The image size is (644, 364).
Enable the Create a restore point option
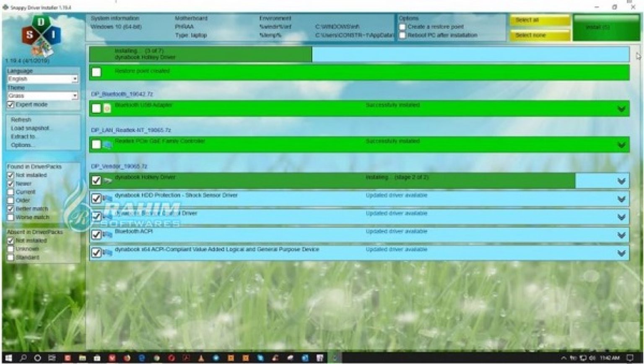pos(404,26)
